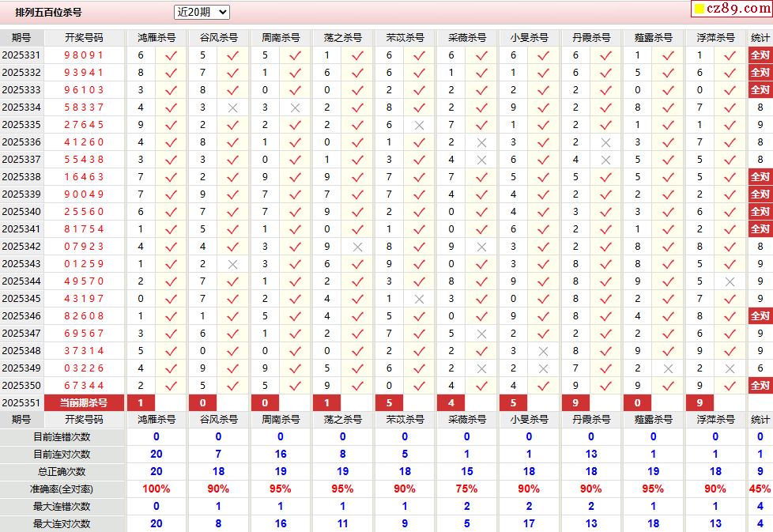Click the X mark for 芣苡杀号 in row 2025345

(419, 299)
